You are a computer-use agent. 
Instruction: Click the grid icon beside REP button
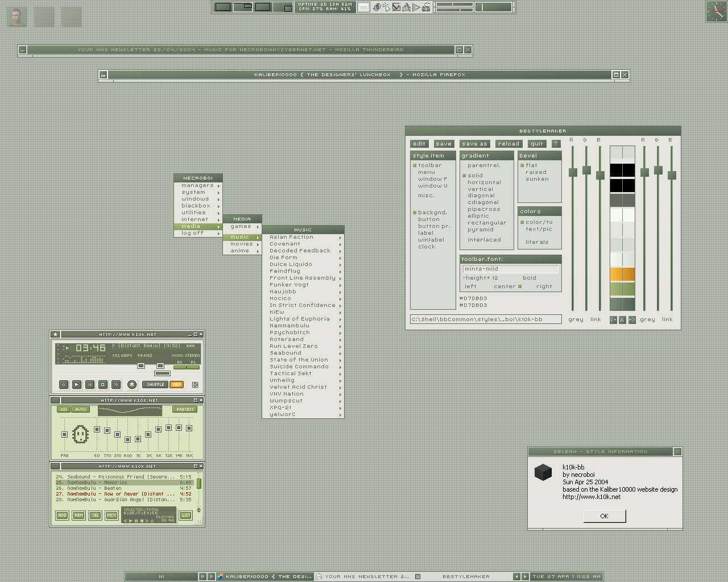(195, 385)
